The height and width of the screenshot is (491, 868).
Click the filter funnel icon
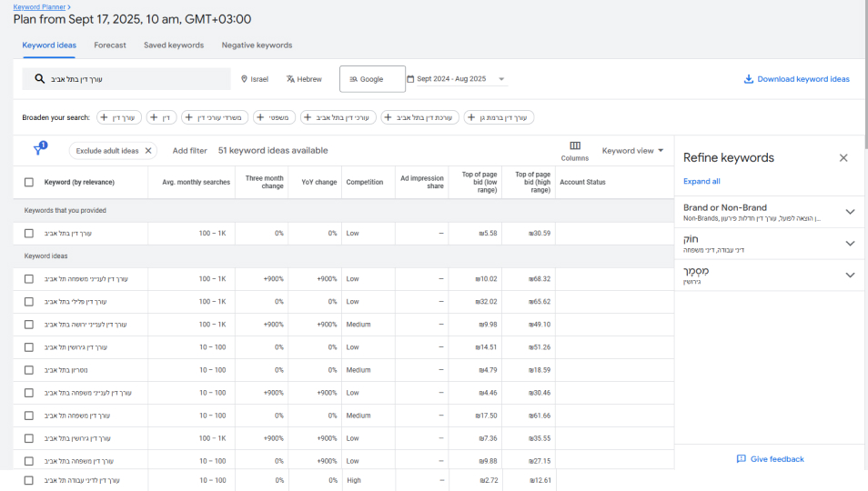tap(38, 151)
